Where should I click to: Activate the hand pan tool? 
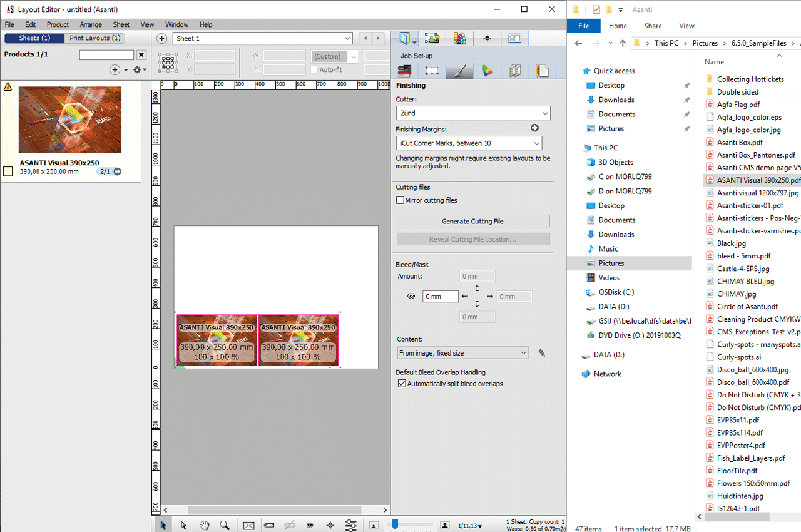pyautogui.click(x=205, y=526)
